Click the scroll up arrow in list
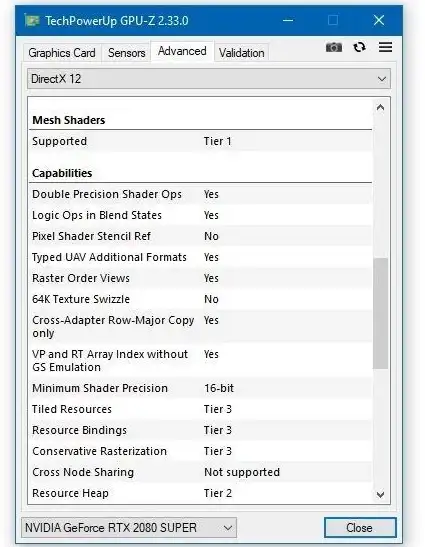Image resolution: width=425 pixels, height=547 pixels. pos(380,107)
